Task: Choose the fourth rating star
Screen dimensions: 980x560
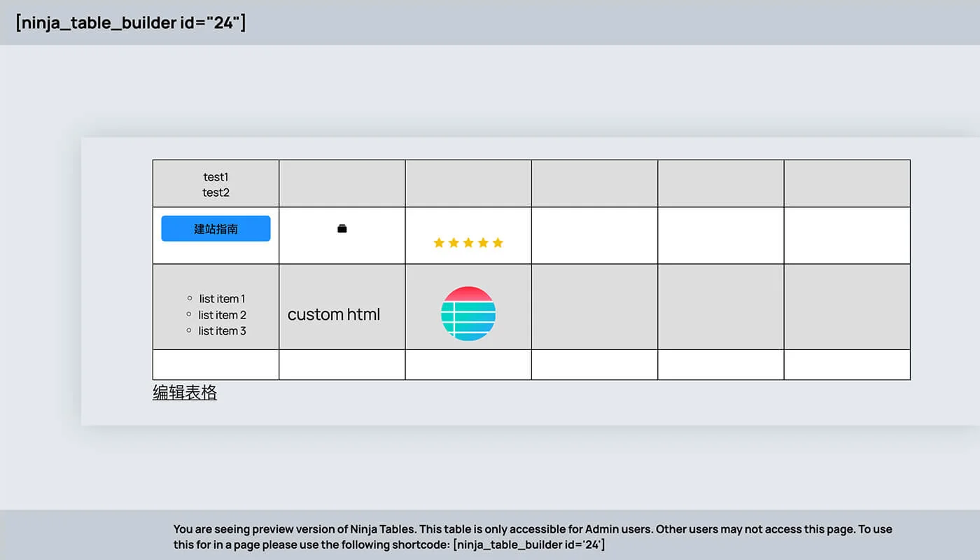Action: (x=483, y=243)
